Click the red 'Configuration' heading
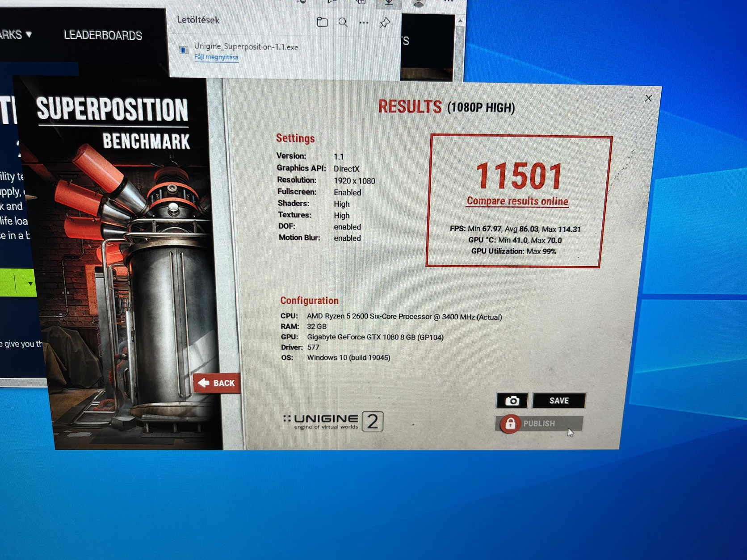Viewport: 747px width, 560px height. 309,301
